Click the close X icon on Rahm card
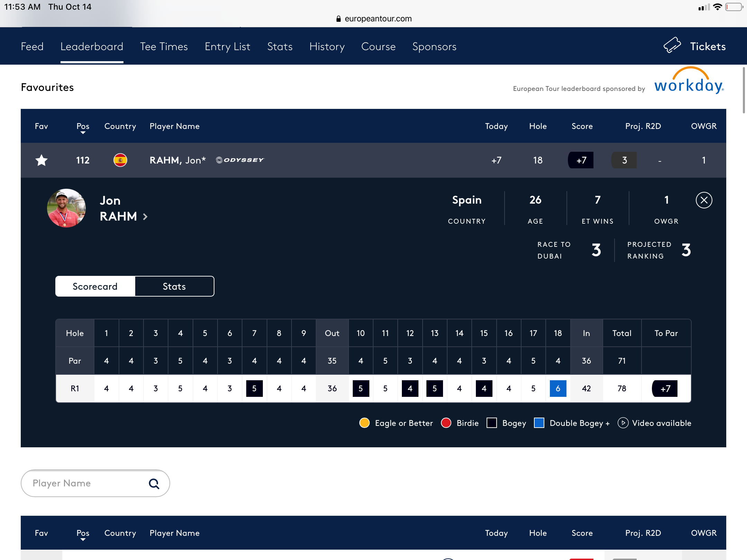The height and width of the screenshot is (560, 747). [x=704, y=200]
